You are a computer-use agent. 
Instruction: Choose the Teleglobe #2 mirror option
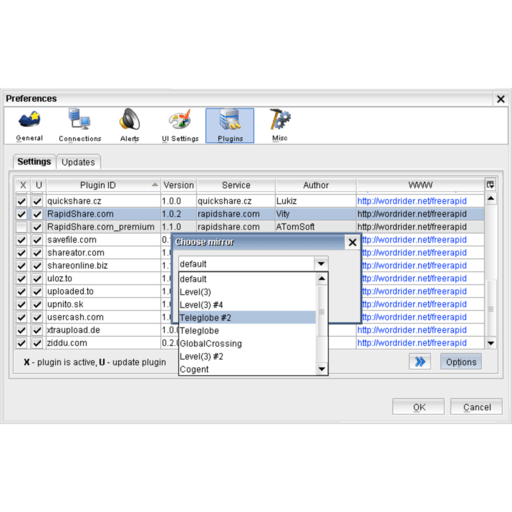247,318
